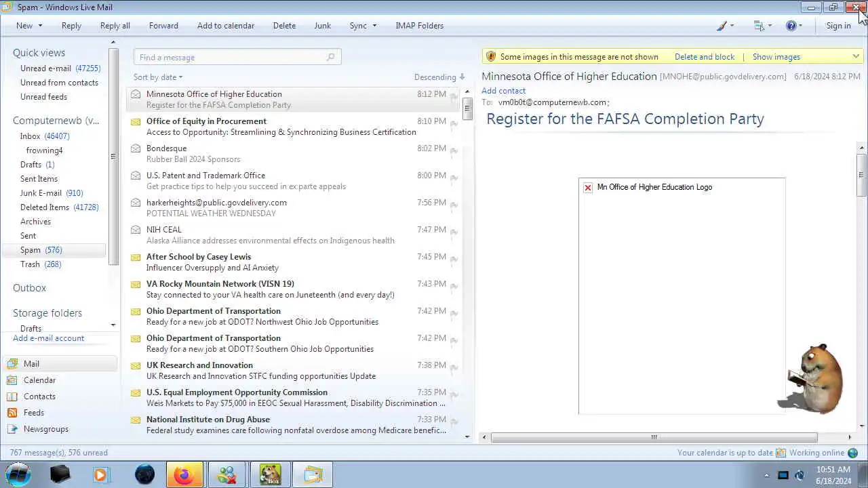Collapse the Computernewb account folder tree
Screen dimensions: 868x488
pyautogui.click(x=56, y=121)
